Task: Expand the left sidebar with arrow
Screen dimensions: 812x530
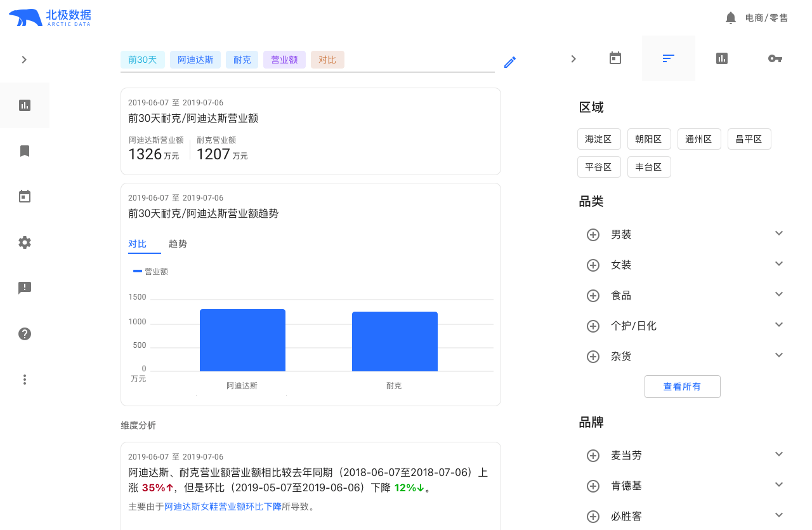Action: tap(24, 60)
